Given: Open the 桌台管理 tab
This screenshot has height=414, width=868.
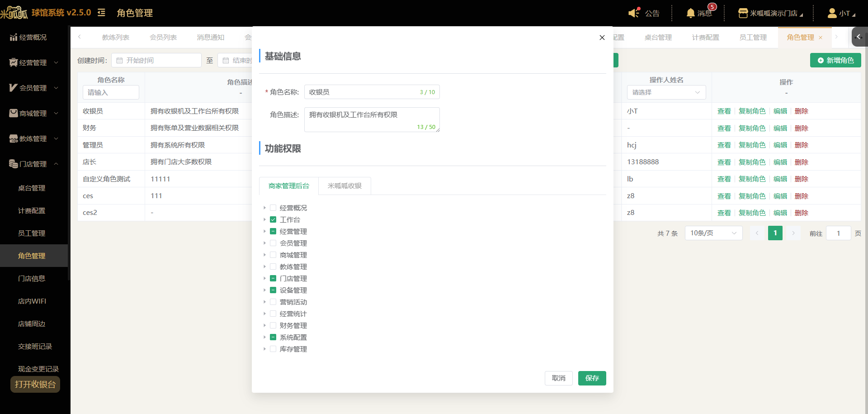Looking at the screenshot, I should click(x=658, y=38).
